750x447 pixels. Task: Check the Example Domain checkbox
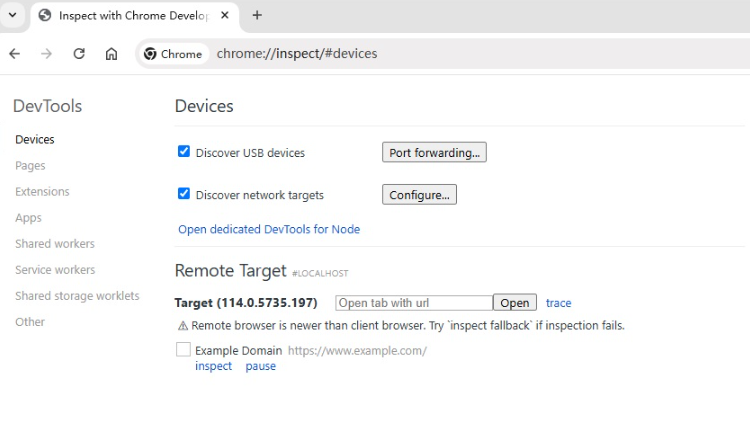183,350
